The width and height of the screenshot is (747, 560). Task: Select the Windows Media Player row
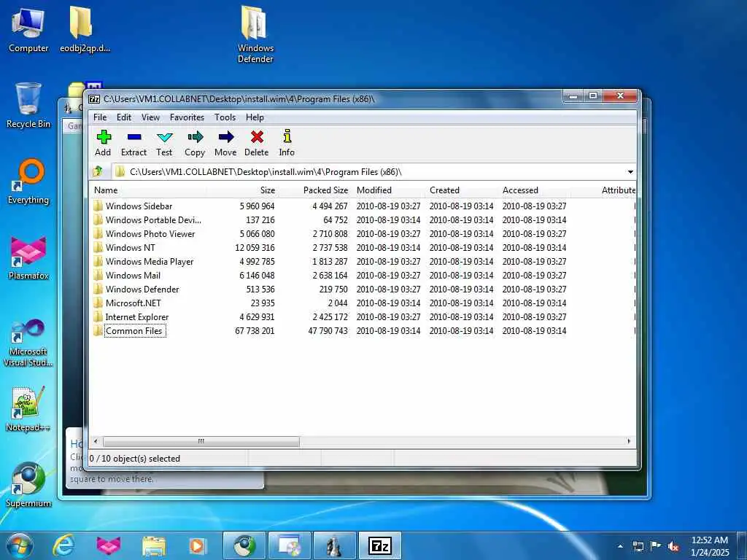363,262
